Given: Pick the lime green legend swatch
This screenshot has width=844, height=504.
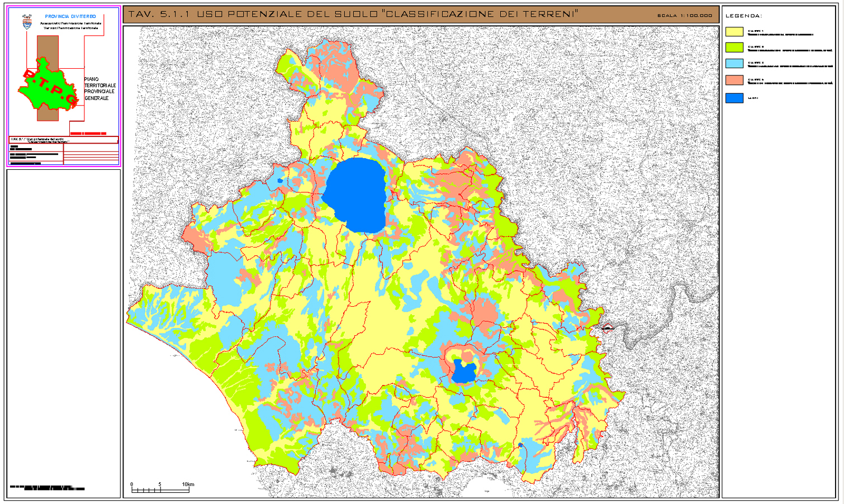Looking at the screenshot, I should [734, 48].
